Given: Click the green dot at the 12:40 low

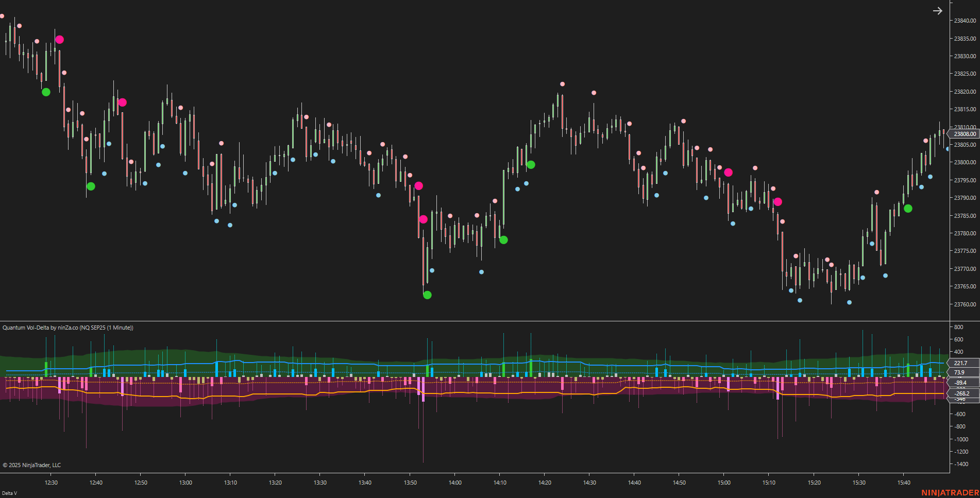Looking at the screenshot, I should coord(90,186).
